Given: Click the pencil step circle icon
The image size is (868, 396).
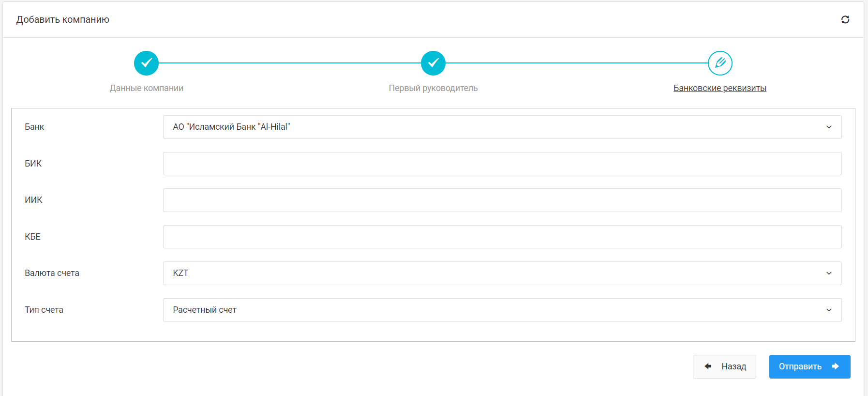Looking at the screenshot, I should click(720, 63).
